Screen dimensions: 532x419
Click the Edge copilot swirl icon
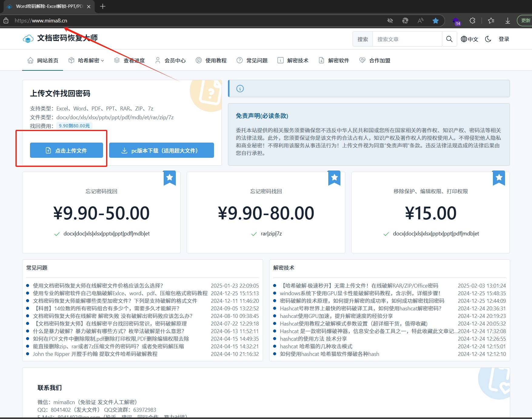405,21
